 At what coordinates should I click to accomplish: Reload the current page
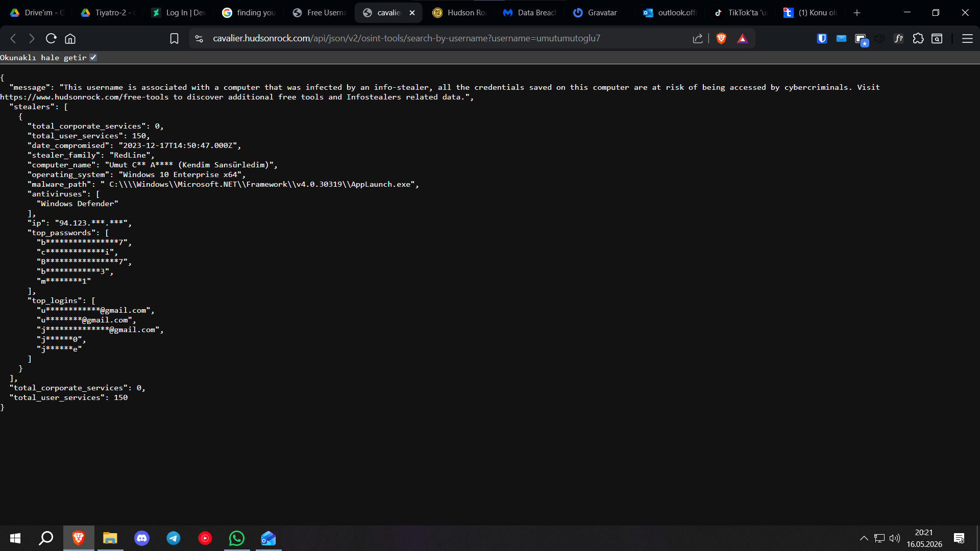[x=51, y=38]
